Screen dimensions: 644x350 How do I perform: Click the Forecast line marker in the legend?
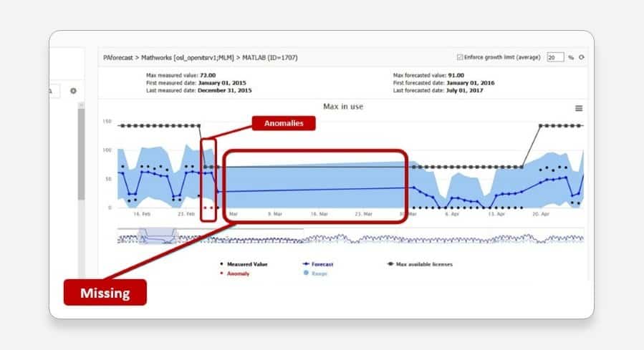tap(306, 264)
